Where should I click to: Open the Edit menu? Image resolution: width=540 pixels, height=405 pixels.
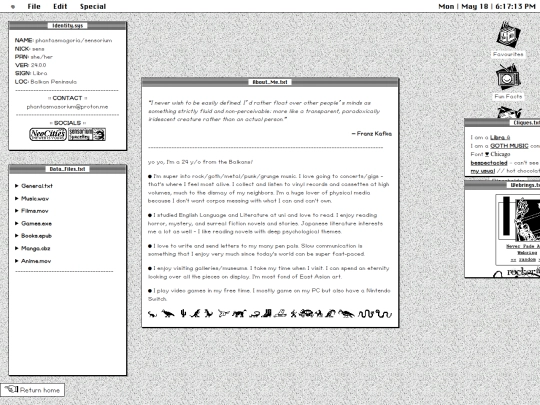tap(60, 7)
